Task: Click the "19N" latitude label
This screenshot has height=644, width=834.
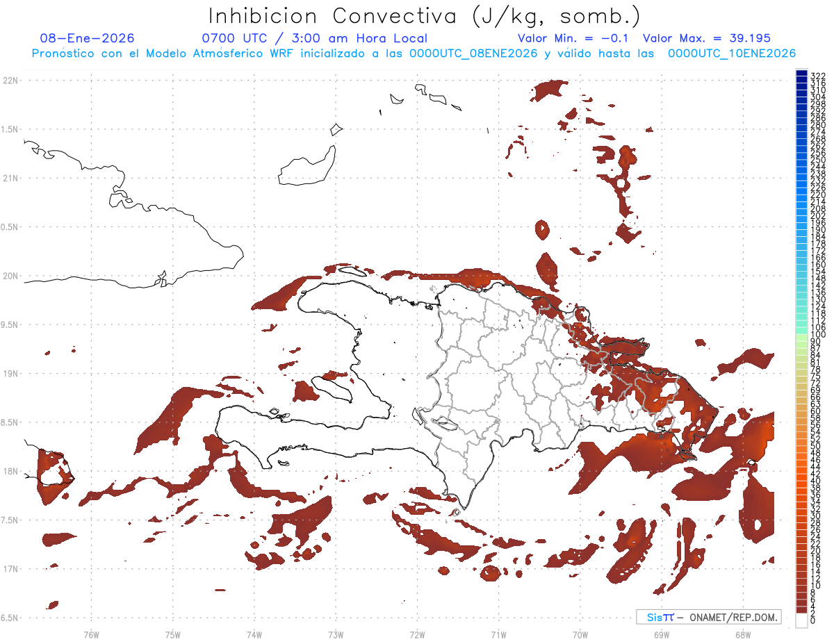Action: point(10,373)
